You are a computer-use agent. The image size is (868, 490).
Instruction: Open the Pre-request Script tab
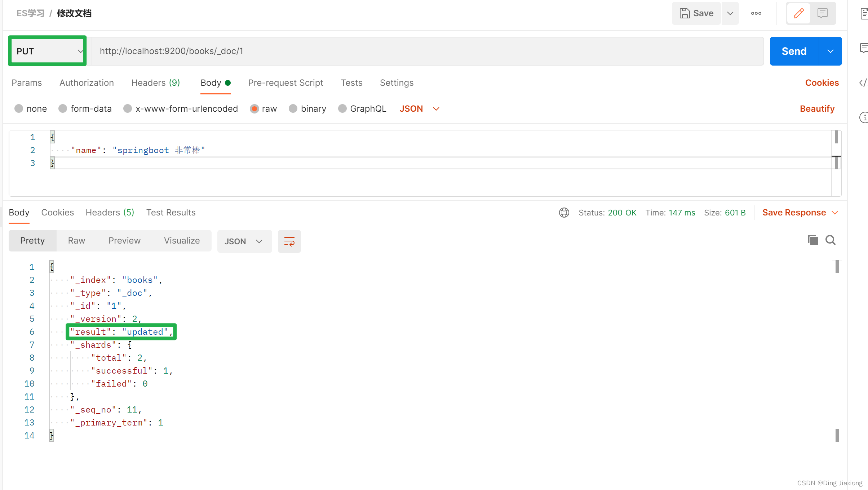click(x=285, y=83)
